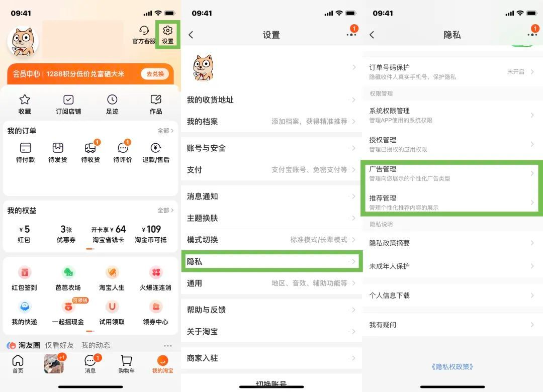Tap the 官方客服 headset icon

[144, 31]
